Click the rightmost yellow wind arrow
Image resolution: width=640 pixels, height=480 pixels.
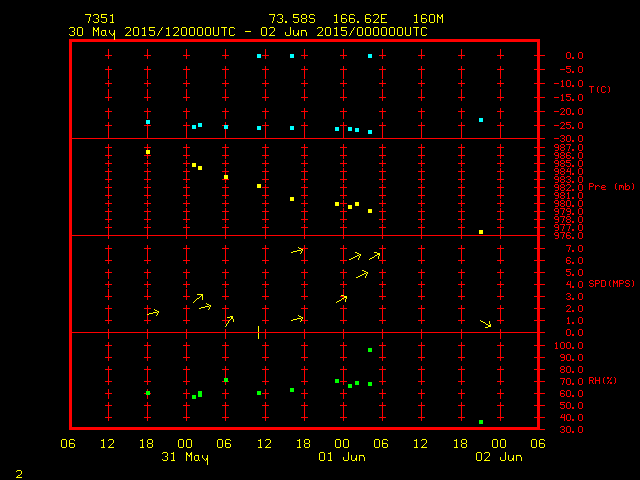tap(486, 323)
